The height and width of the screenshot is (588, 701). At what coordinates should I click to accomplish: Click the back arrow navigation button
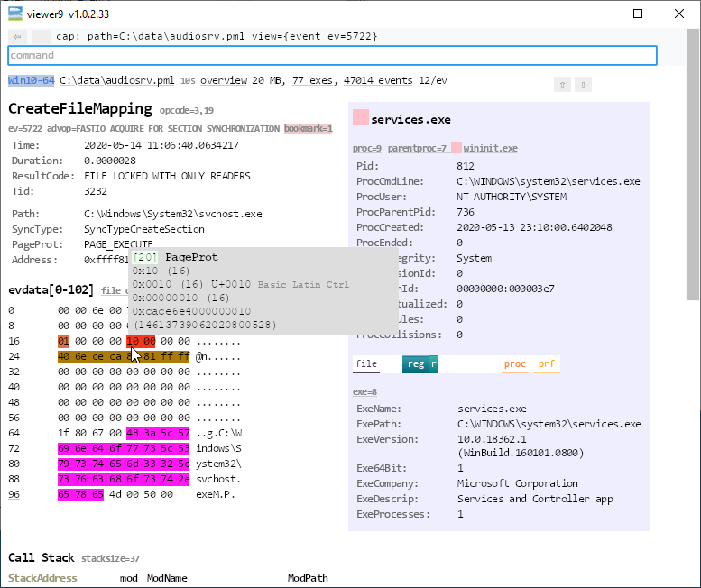coord(17,36)
